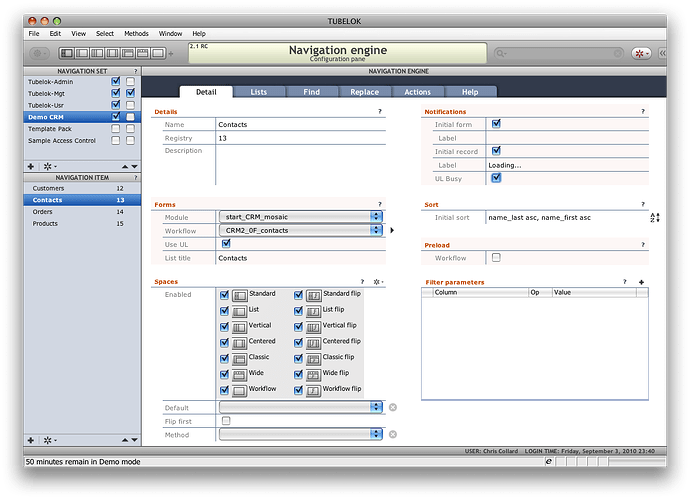Image resolution: width=690 pixels, height=498 pixels.
Task: Open the Select menu in the menu bar
Action: click(105, 33)
